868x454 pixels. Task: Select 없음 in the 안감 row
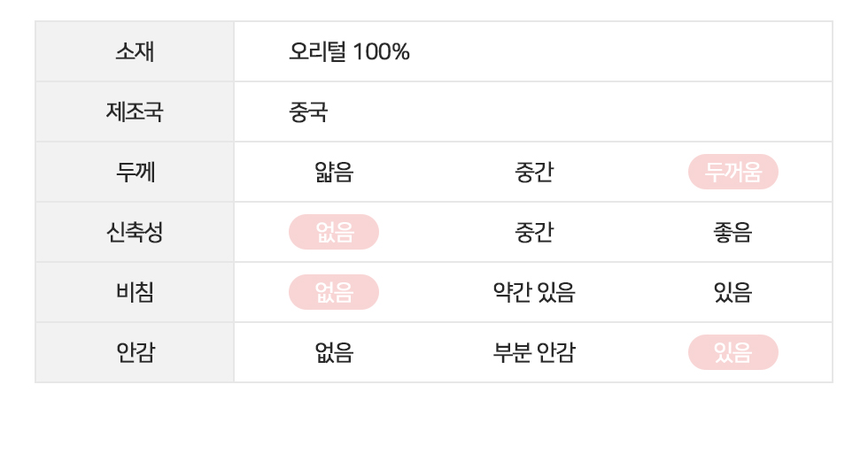(334, 352)
